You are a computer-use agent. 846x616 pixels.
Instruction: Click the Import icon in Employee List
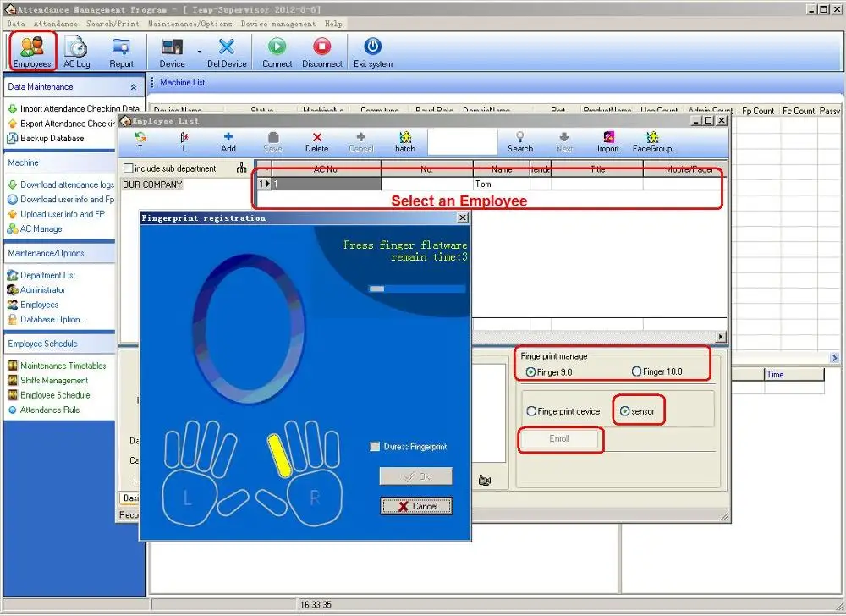(607, 140)
